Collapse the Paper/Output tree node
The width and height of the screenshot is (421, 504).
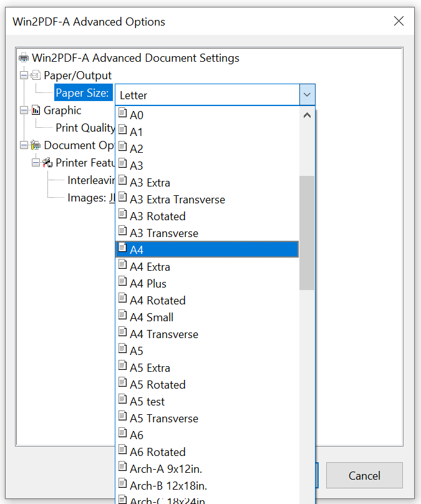pyautogui.click(x=24, y=75)
